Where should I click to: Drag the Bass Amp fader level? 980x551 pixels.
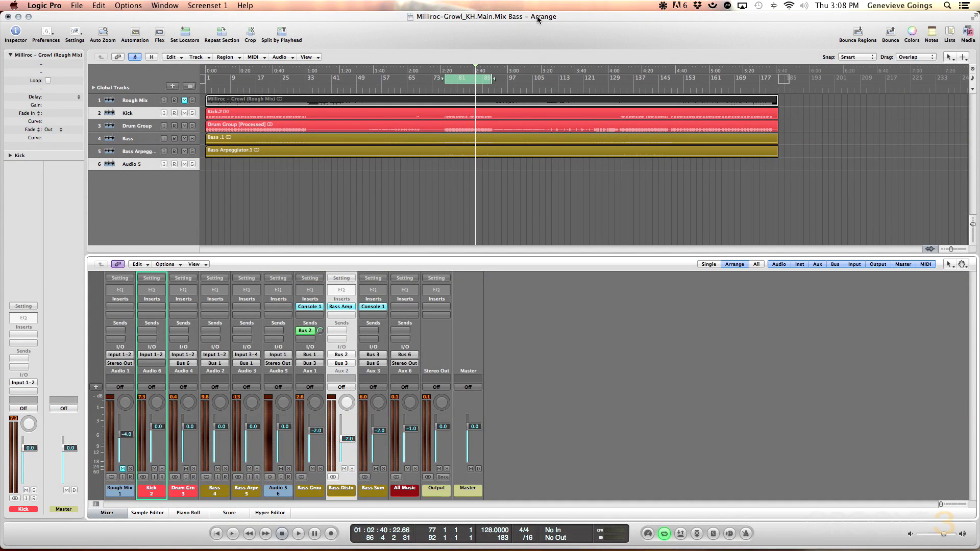(x=346, y=438)
